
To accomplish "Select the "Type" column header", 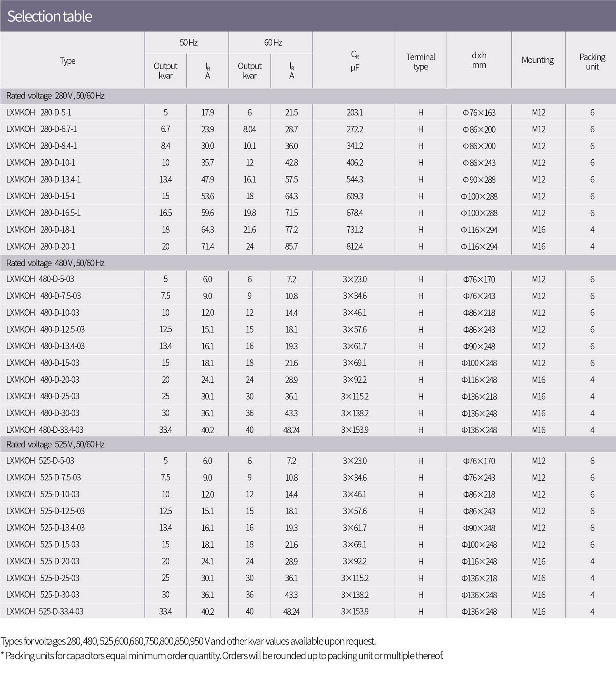I will (68, 61).
